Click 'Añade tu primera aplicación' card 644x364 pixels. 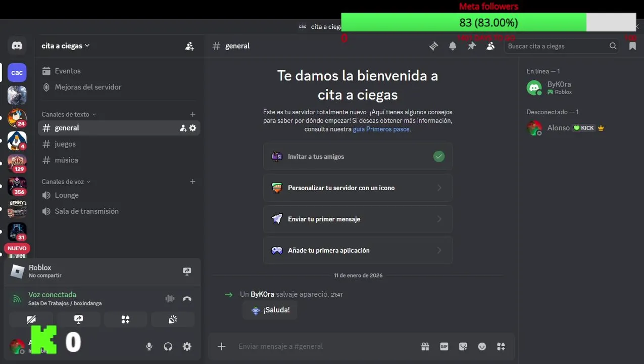point(358,251)
